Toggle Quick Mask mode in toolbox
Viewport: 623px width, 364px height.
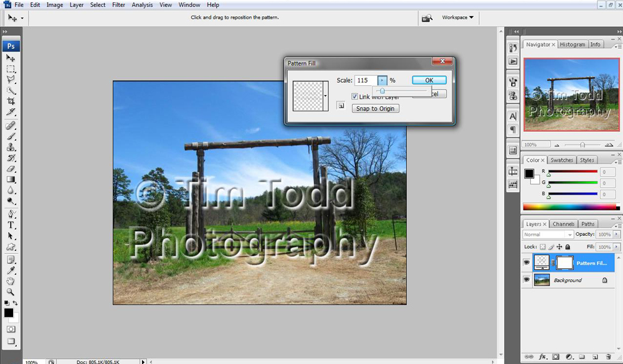click(11, 329)
